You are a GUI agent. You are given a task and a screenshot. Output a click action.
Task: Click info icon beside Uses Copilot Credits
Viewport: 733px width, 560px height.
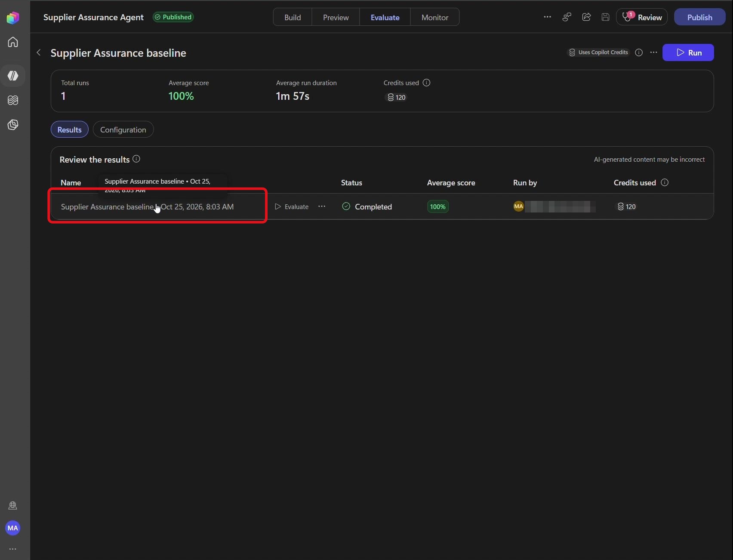639,52
